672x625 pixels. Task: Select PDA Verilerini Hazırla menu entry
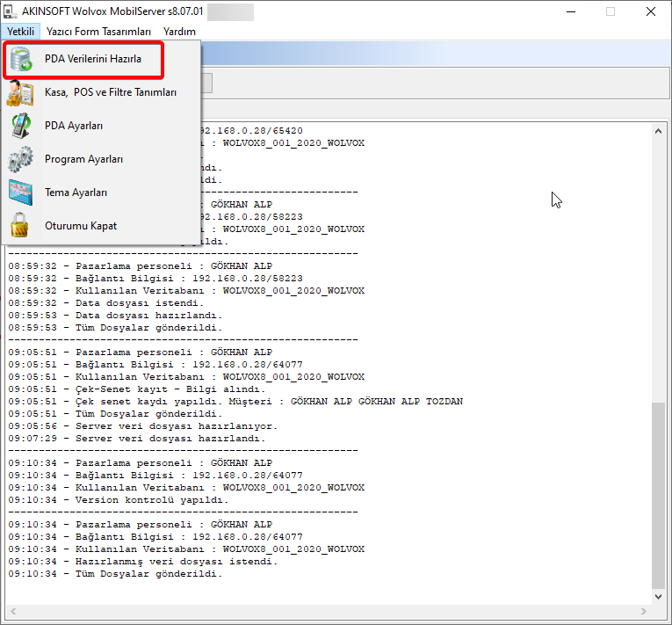[101, 59]
